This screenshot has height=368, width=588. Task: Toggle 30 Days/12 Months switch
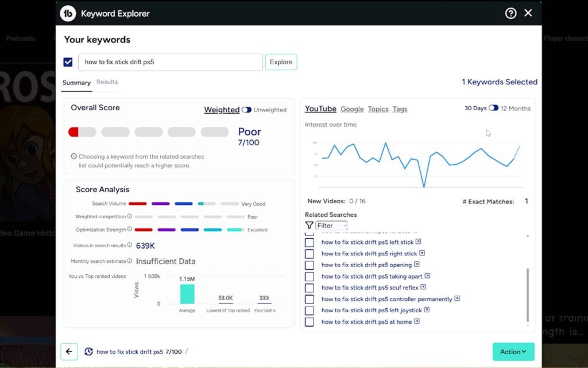pyautogui.click(x=493, y=108)
